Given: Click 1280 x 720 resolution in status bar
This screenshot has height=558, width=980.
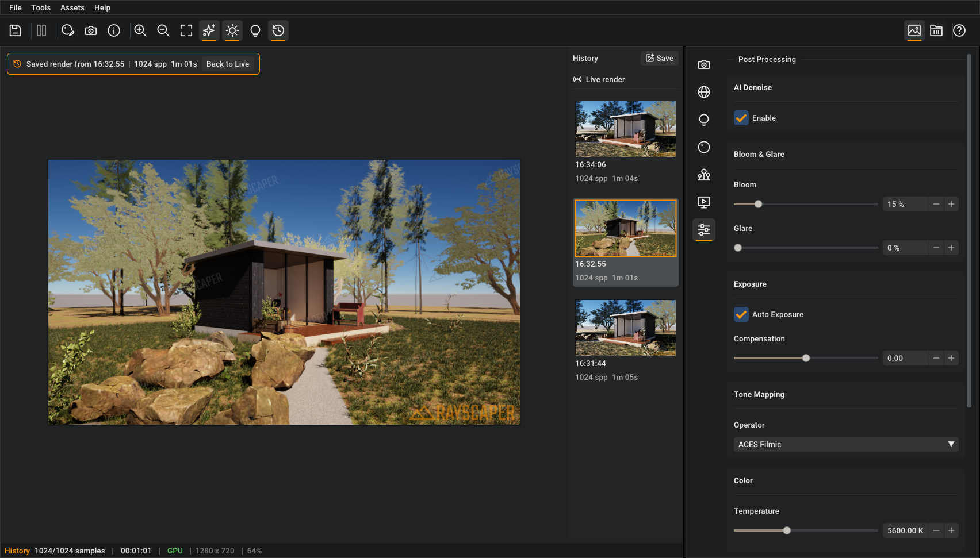Looking at the screenshot, I should point(215,551).
